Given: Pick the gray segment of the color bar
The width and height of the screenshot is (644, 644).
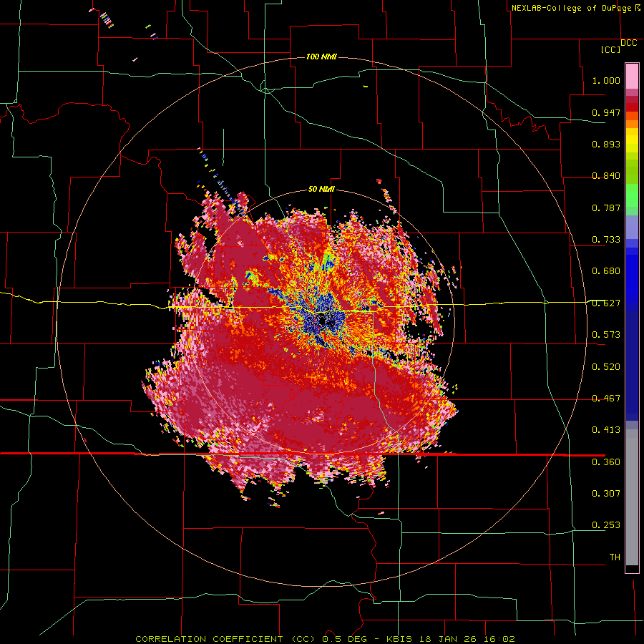Looking at the screenshot, I should click(632, 497).
